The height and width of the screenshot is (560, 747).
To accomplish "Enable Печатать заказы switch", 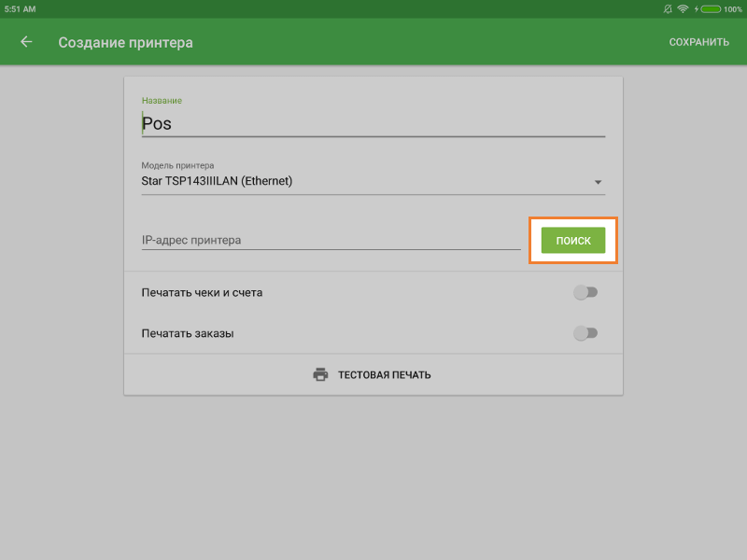I will (585, 333).
